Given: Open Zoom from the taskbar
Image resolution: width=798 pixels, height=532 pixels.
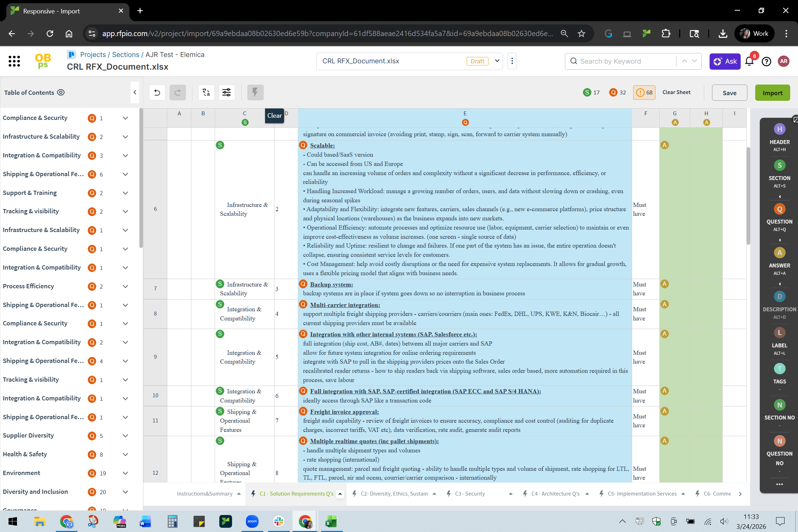Looking at the screenshot, I should [252, 521].
